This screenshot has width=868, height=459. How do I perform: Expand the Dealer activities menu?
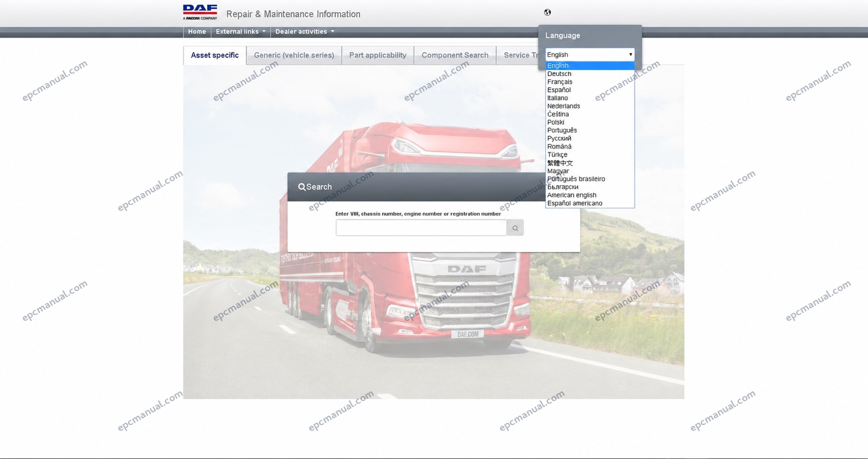(x=305, y=32)
